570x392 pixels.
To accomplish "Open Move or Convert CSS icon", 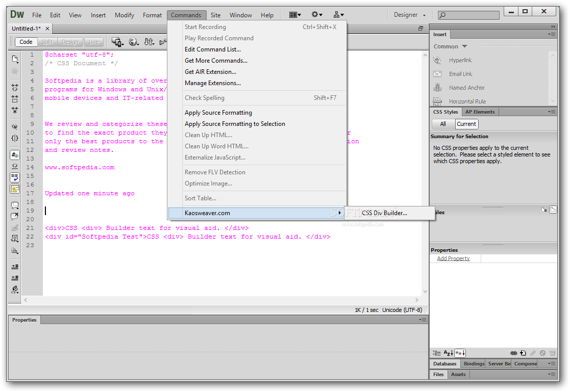I will (x=14, y=250).
